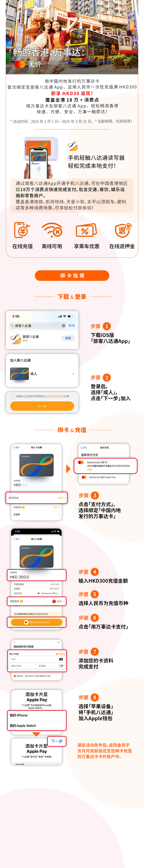The width and height of the screenshot is (144, 868).
Task: Tap the 获取 get button
Action: (x=68, y=338)
